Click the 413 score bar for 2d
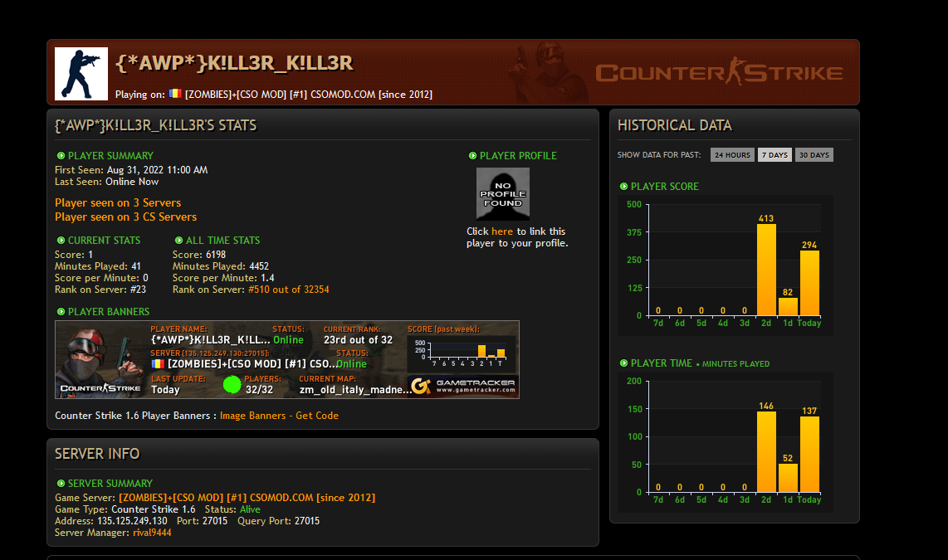 coord(766,270)
